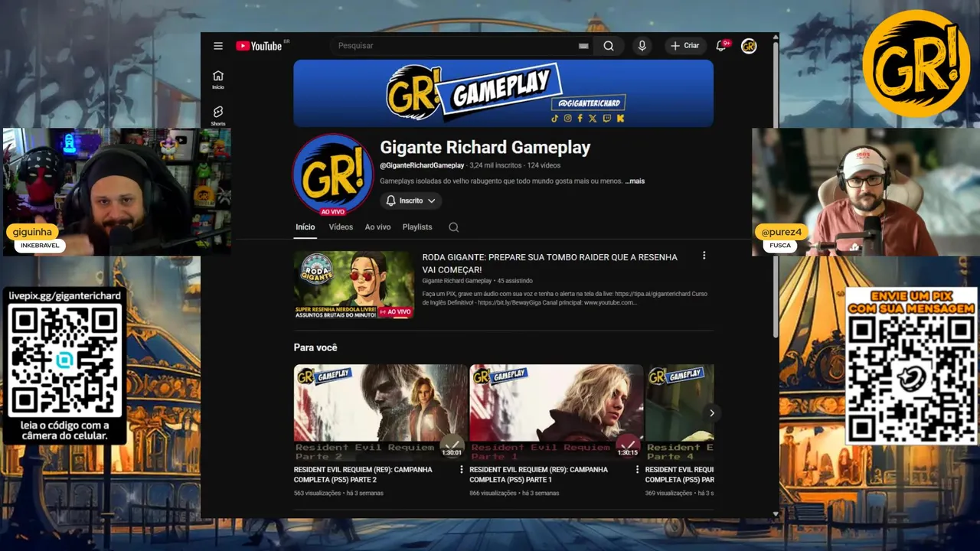Switch to the Playlists tab

point(417,227)
